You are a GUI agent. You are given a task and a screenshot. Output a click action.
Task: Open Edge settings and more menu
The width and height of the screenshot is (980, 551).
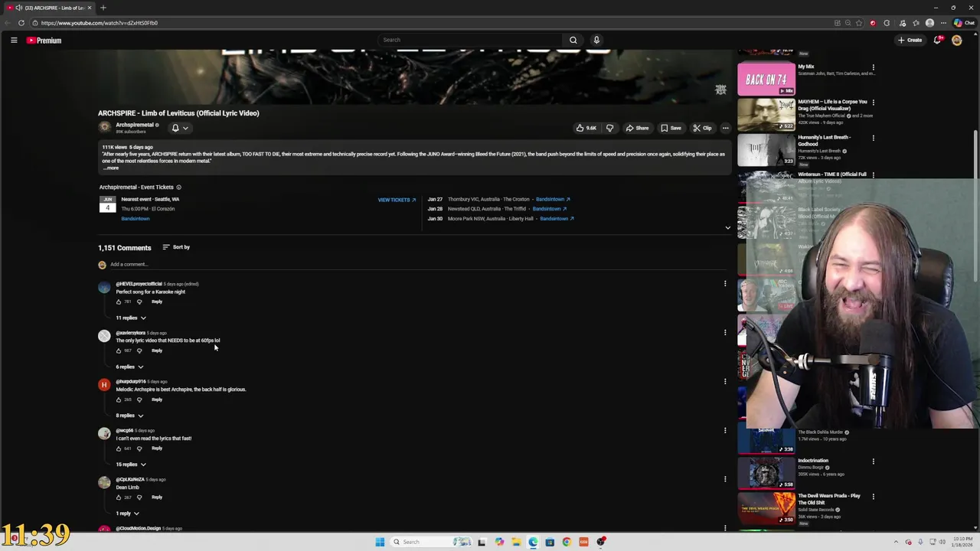[943, 23]
